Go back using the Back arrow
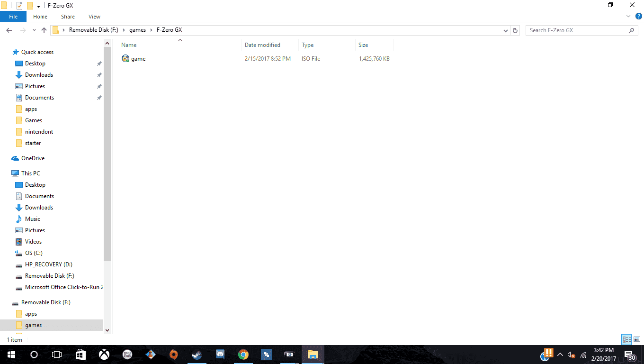The image size is (644, 364). [9, 30]
